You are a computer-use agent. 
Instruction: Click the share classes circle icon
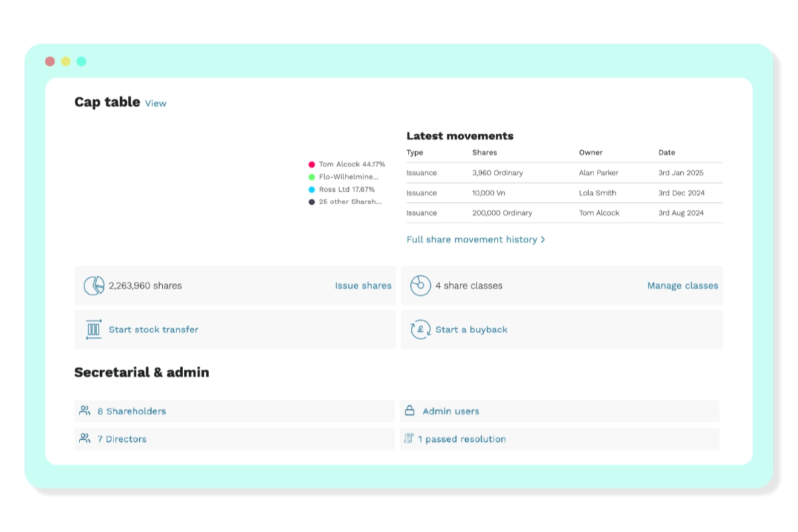(420, 286)
